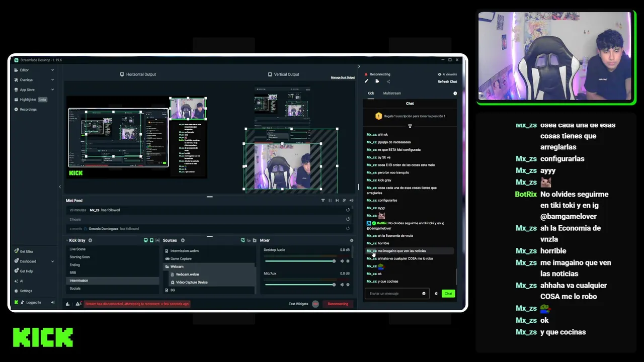Viewport: 644px width, 362px height.
Task: Open notifications warning icon in status bar
Action: click(x=78, y=304)
